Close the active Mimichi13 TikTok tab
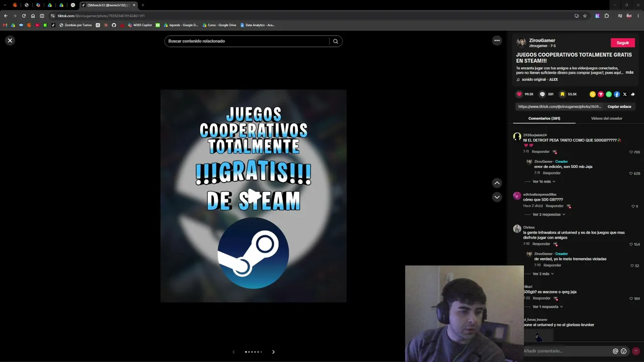 click(x=134, y=5)
